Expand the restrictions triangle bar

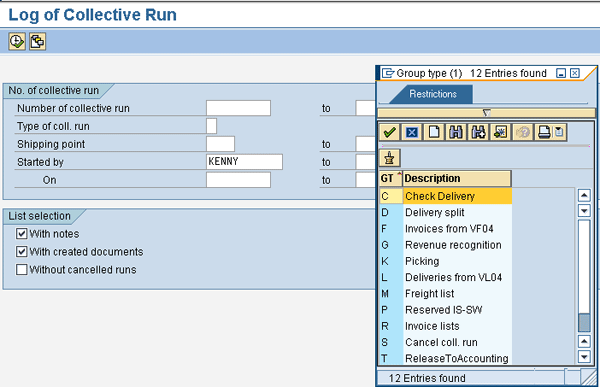coord(486,113)
